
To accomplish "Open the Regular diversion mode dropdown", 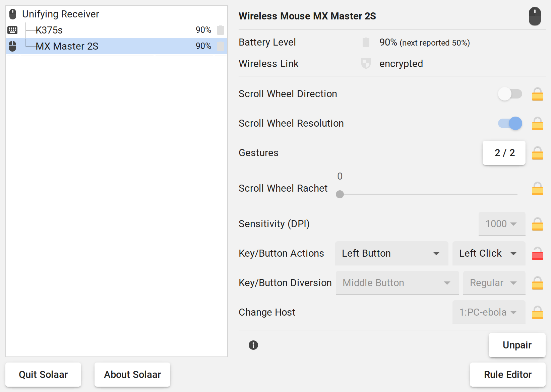I will coord(494,283).
